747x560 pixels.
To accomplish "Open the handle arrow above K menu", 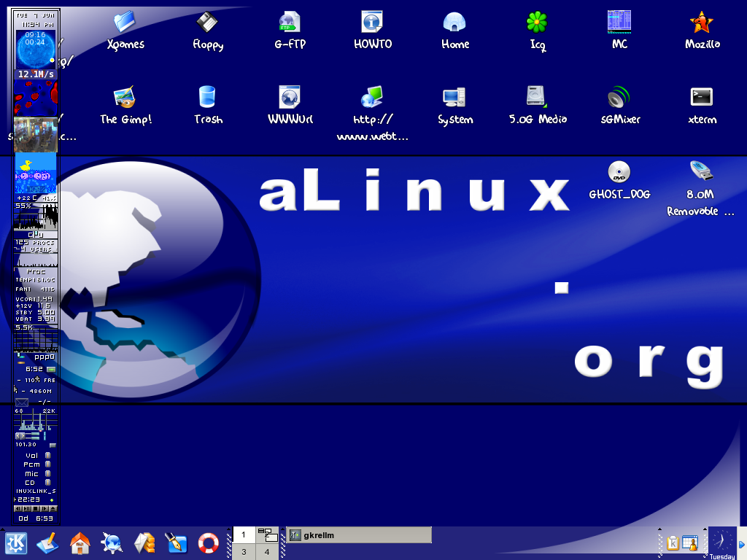I will pos(2,529).
